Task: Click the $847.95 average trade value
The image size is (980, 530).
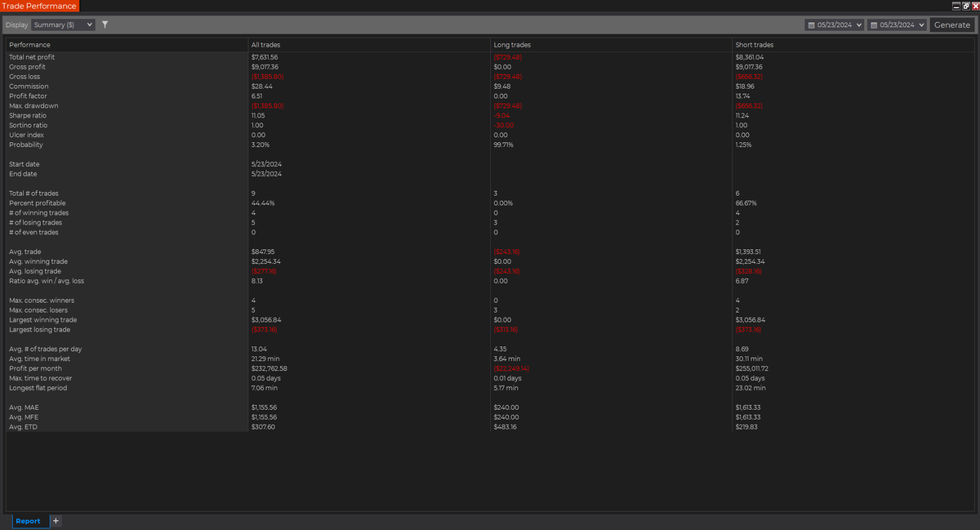Action: [263, 252]
